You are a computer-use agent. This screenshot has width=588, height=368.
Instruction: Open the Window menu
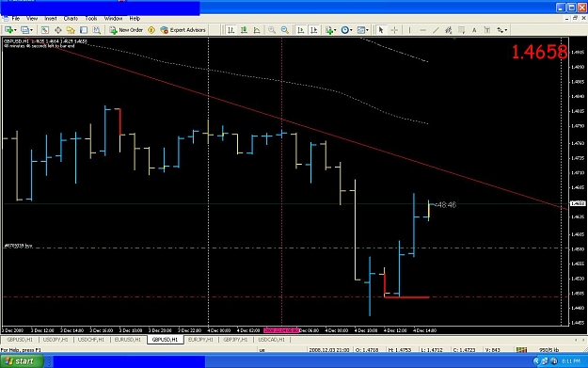click(113, 19)
